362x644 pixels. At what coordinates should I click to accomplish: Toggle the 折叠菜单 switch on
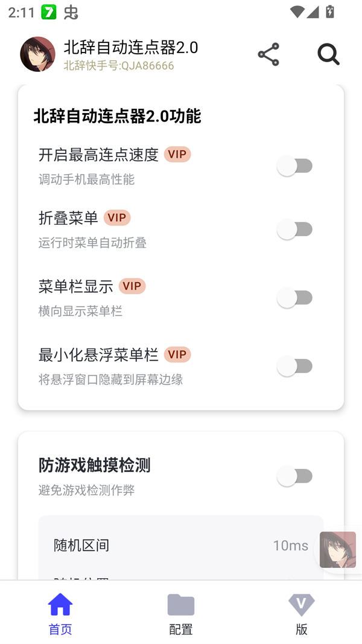click(294, 229)
